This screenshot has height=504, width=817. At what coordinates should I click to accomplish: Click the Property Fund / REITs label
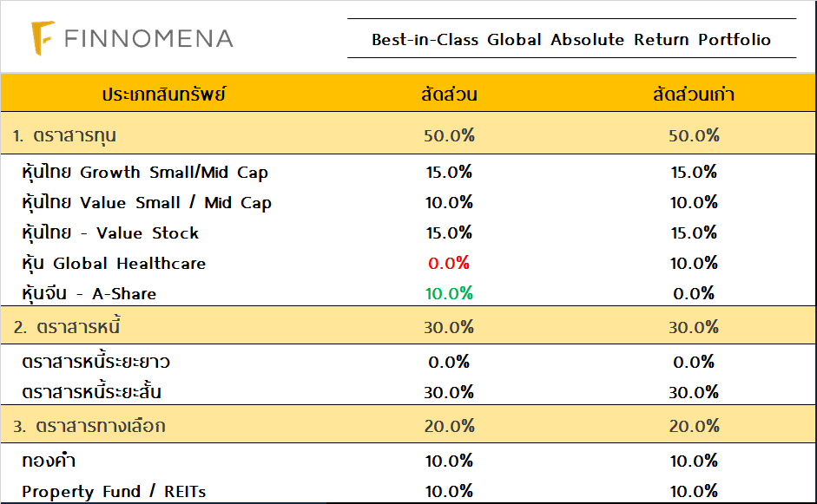click(x=114, y=491)
